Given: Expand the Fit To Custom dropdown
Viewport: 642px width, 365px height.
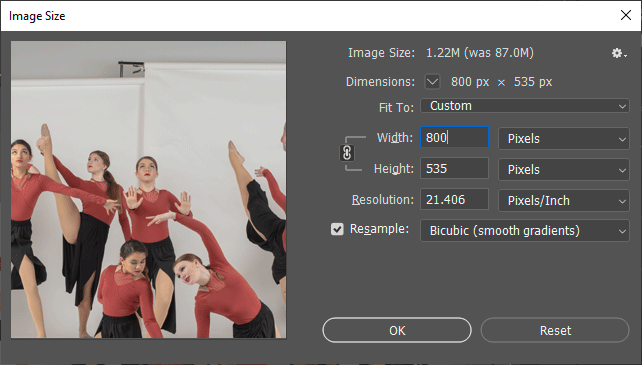Looking at the screenshot, I should click(x=524, y=106).
